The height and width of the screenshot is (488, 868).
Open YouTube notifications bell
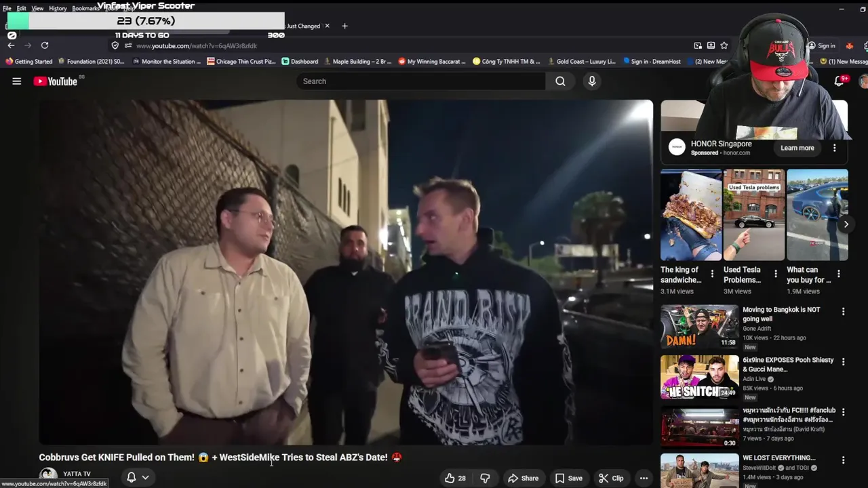point(840,81)
